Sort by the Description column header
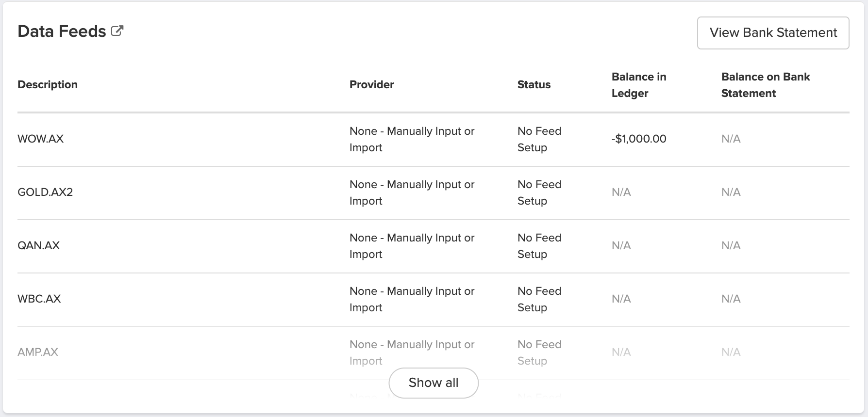The width and height of the screenshot is (868, 417). point(48,84)
